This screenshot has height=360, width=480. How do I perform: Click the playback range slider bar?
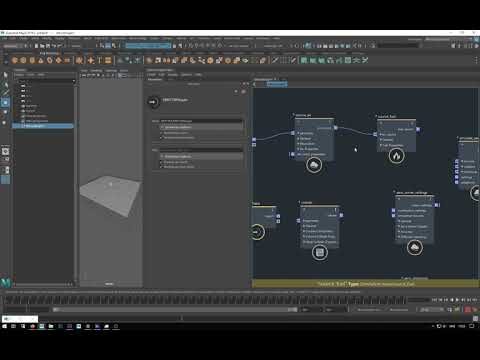175,310
